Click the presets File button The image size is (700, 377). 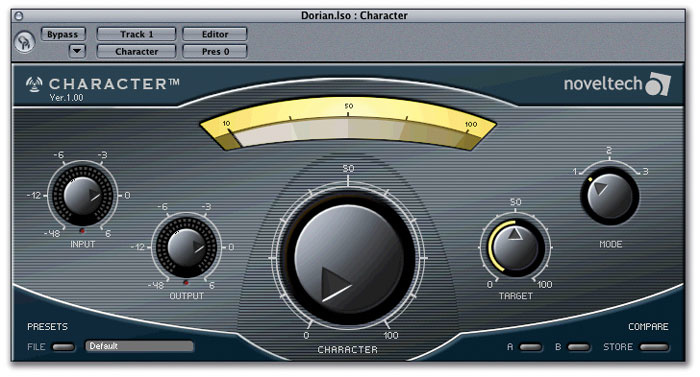click(63, 347)
